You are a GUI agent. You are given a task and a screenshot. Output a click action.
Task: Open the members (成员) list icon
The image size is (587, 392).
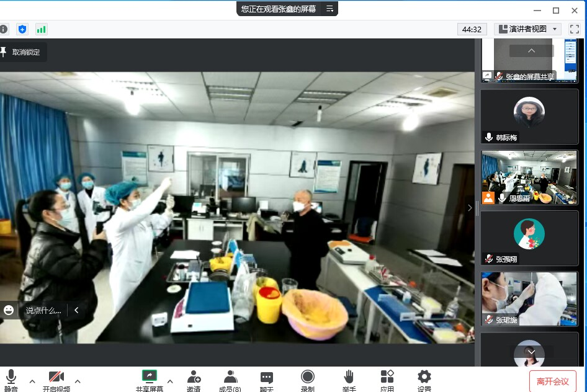tap(230, 376)
